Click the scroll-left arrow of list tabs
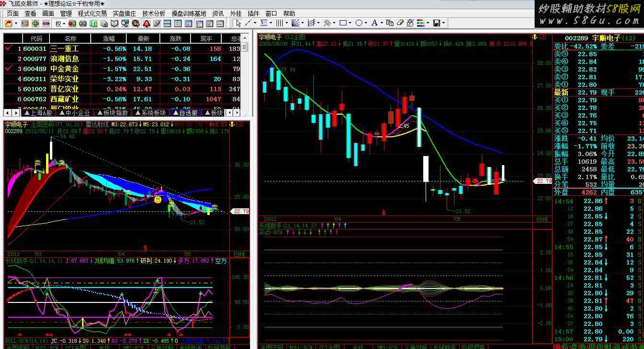This screenshot has width=644, height=349. point(8,113)
